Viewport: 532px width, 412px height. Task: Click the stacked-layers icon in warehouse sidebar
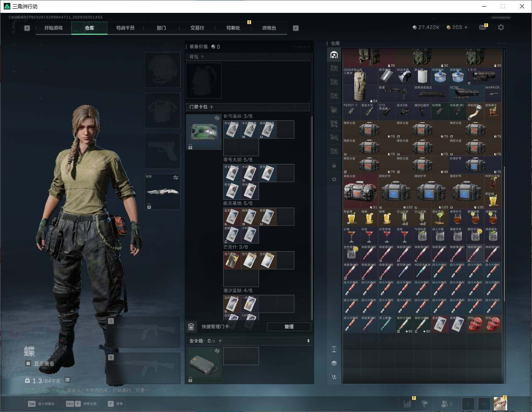coord(334,363)
